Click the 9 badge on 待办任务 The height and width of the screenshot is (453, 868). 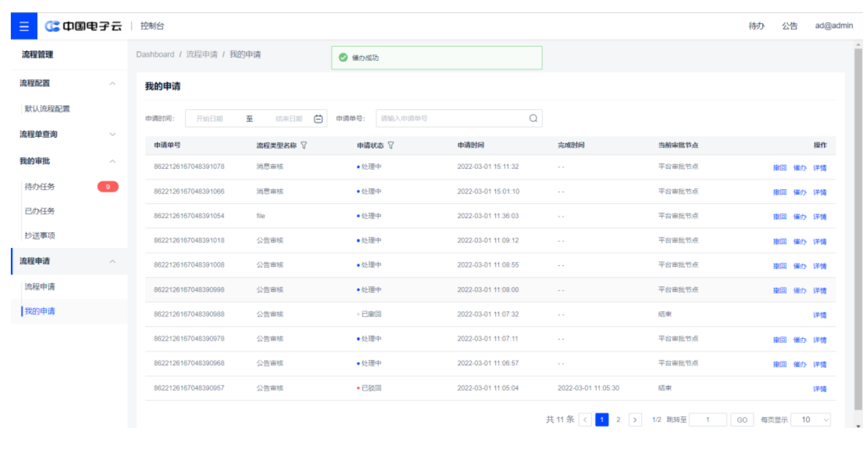(108, 187)
